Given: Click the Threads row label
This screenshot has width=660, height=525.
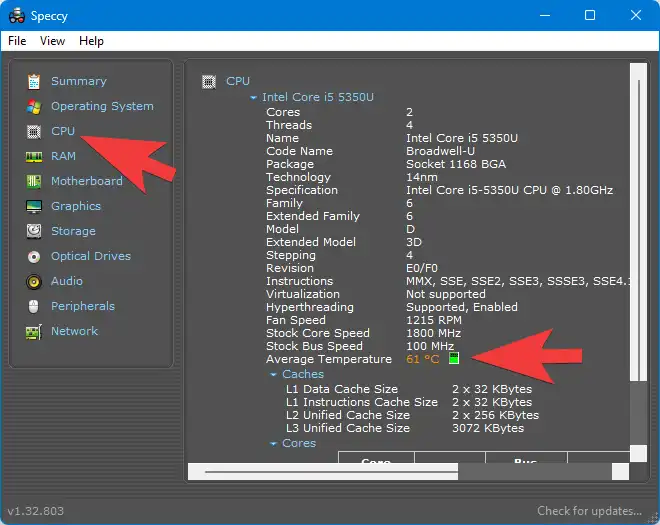Looking at the screenshot, I should tap(289, 125).
